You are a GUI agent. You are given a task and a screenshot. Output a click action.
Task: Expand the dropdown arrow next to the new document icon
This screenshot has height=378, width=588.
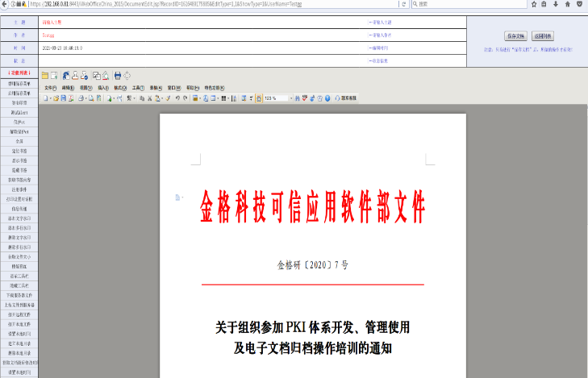tap(50, 98)
